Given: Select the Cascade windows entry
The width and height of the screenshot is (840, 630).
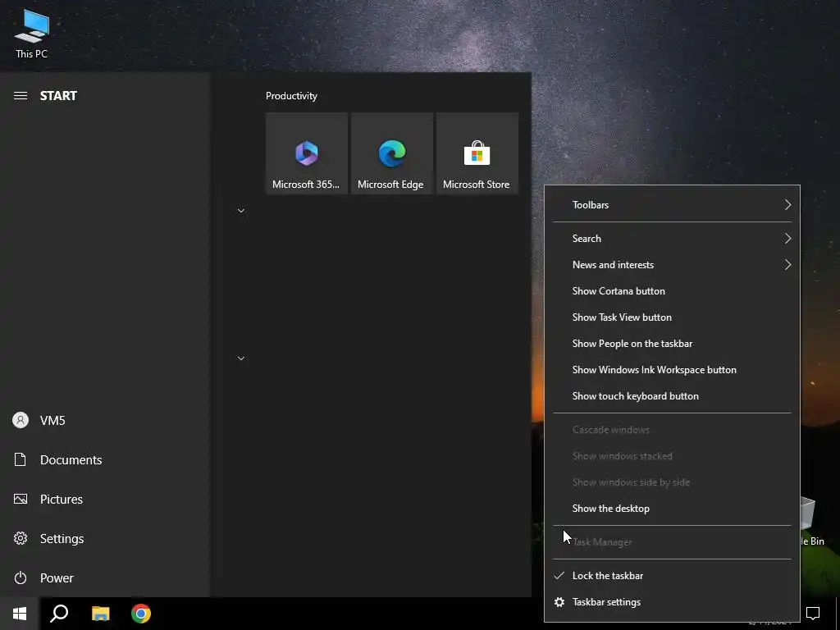Looking at the screenshot, I should point(673,430).
